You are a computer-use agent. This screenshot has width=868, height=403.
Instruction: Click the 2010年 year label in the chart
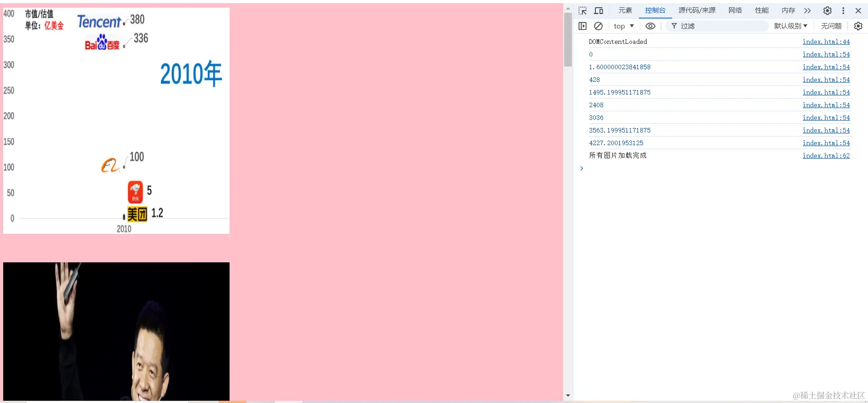pos(191,74)
